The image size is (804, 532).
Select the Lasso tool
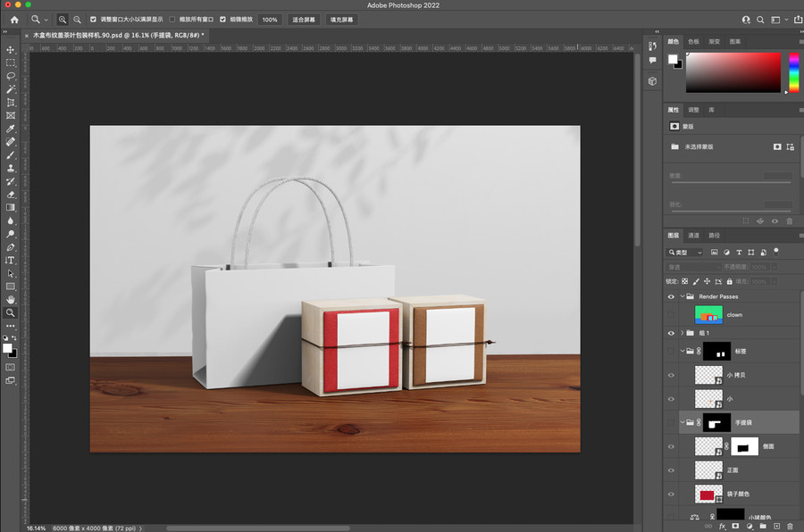point(10,76)
